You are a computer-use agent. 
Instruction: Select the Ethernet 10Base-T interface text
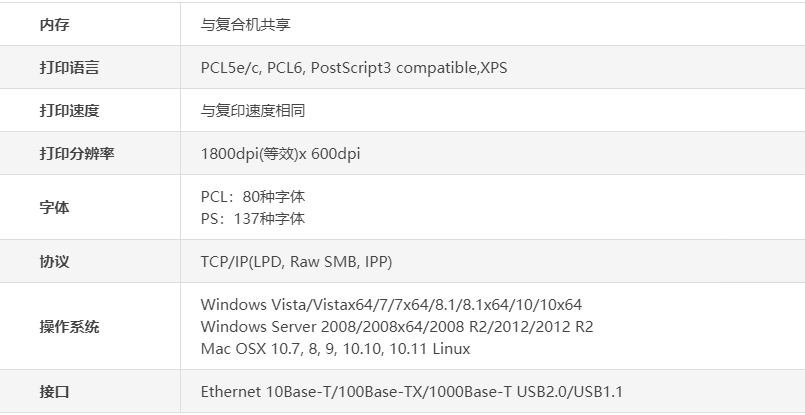tap(356, 392)
